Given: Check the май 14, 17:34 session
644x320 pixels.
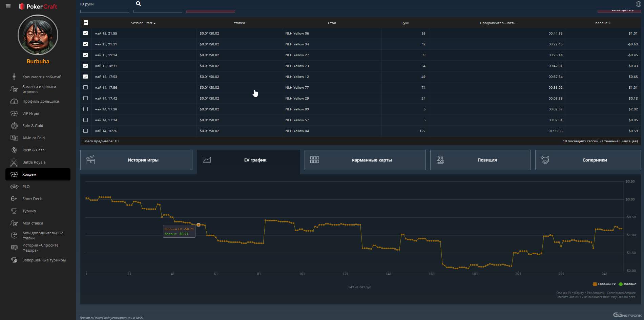Looking at the screenshot, I should pos(85,120).
